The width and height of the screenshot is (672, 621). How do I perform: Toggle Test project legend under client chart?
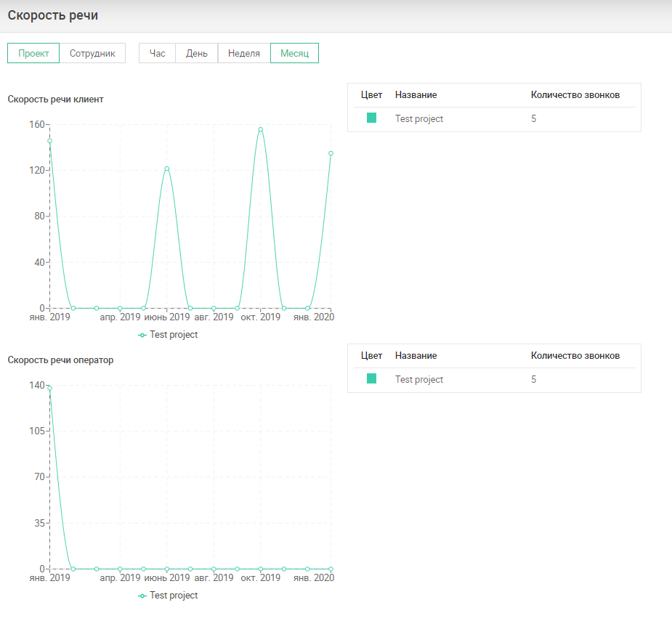point(168,335)
